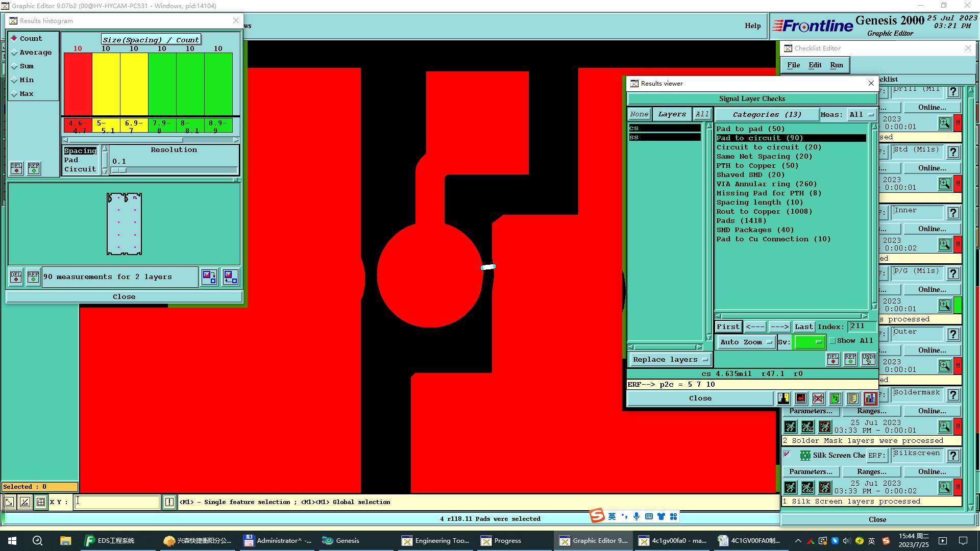Select Circuit to circuit (20) category
The width and height of the screenshot is (980, 551).
pos(769,147)
